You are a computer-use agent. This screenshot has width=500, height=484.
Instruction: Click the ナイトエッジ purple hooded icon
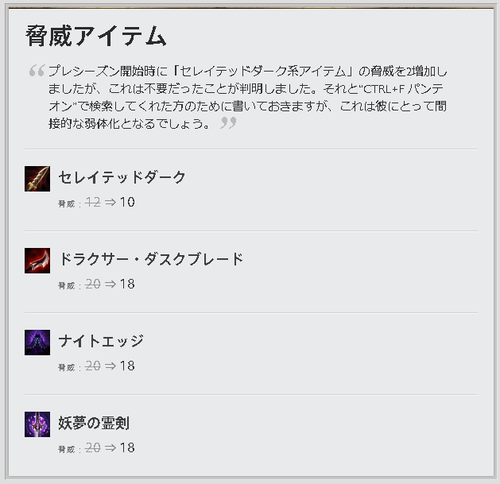[37, 343]
